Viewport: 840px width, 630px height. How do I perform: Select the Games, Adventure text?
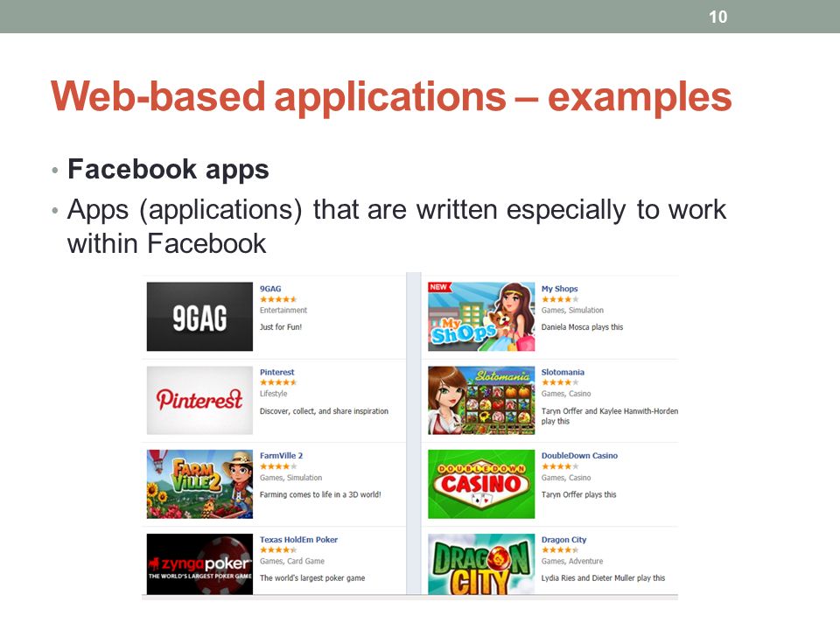pyautogui.click(x=571, y=562)
